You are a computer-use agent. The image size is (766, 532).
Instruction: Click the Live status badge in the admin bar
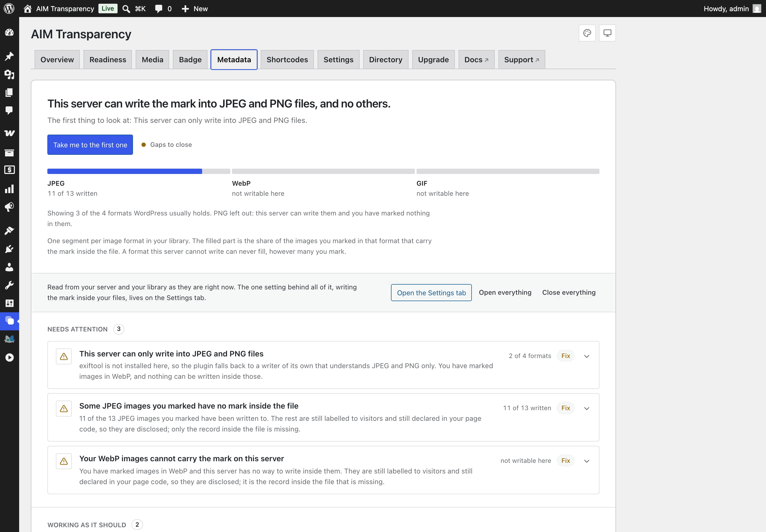tap(108, 9)
